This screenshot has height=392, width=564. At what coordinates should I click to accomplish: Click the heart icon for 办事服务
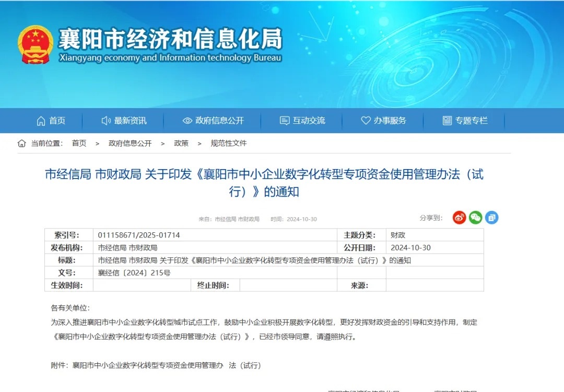[x=366, y=121]
